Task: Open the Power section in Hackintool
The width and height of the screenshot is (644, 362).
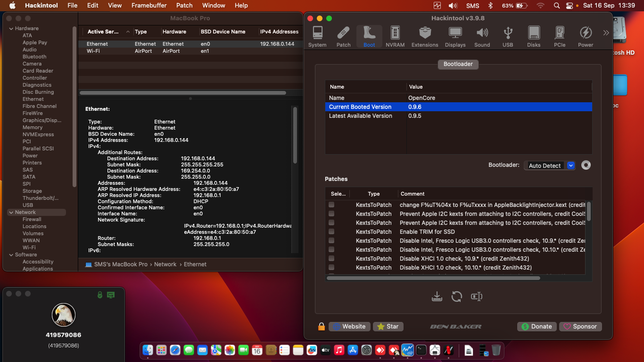Action: click(586, 37)
